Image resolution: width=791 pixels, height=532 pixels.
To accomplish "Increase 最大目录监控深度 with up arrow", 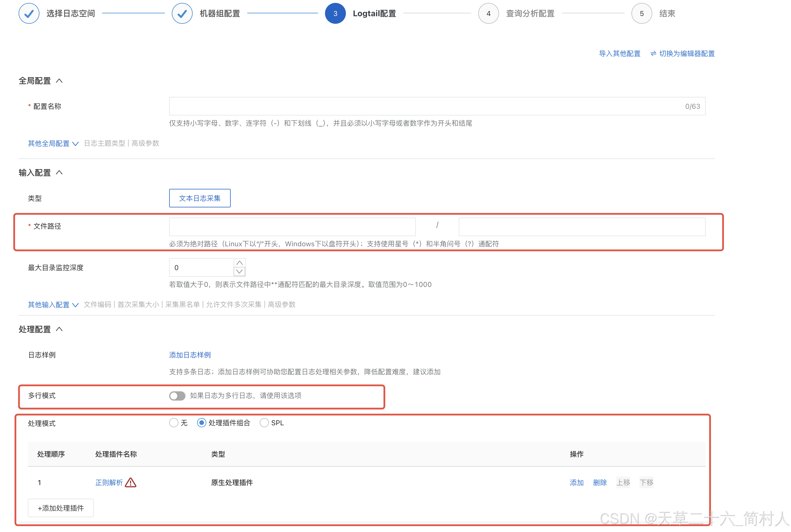I will [239, 263].
